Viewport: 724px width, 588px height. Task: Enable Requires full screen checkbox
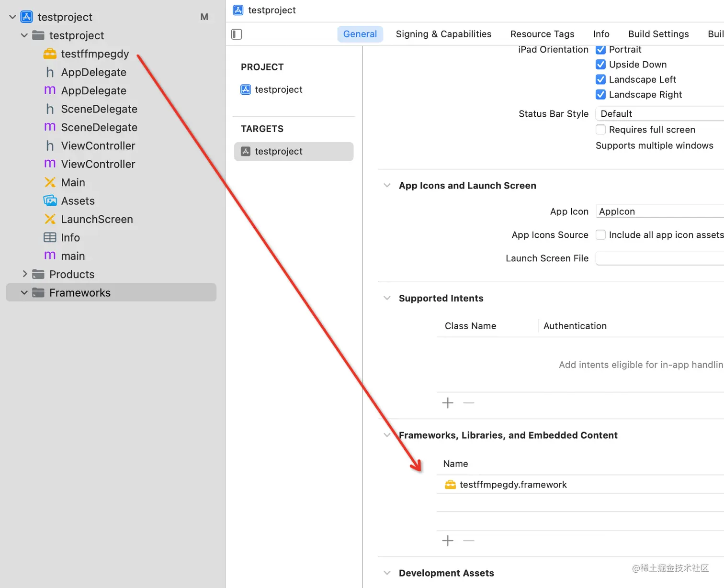coord(600,130)
